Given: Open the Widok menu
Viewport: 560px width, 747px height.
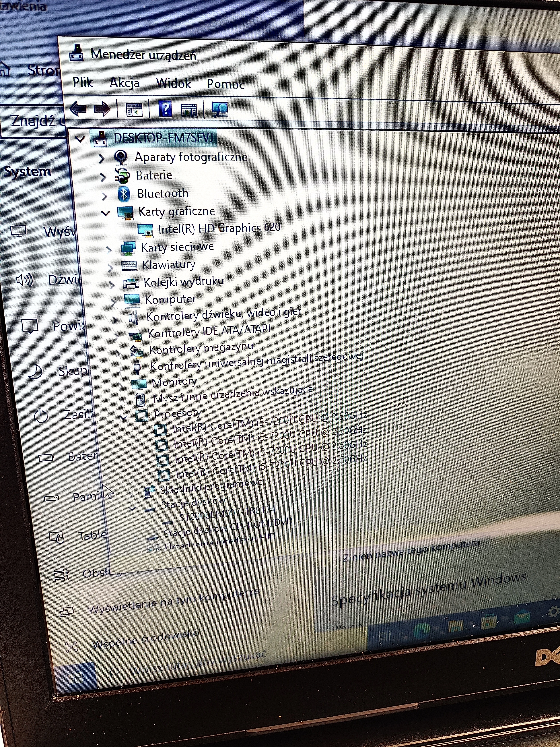Looking at the screenshot, I should point(174,83).
